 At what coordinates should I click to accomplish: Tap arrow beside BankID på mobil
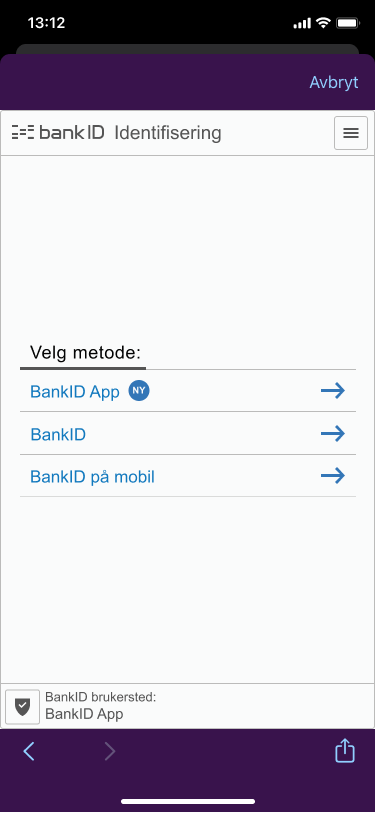point(332,475)
